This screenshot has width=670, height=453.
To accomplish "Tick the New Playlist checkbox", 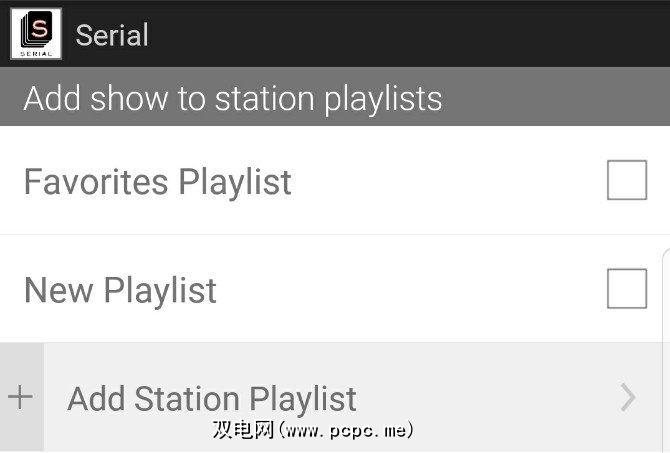I will pyautogui.click(x=627, y=290).
